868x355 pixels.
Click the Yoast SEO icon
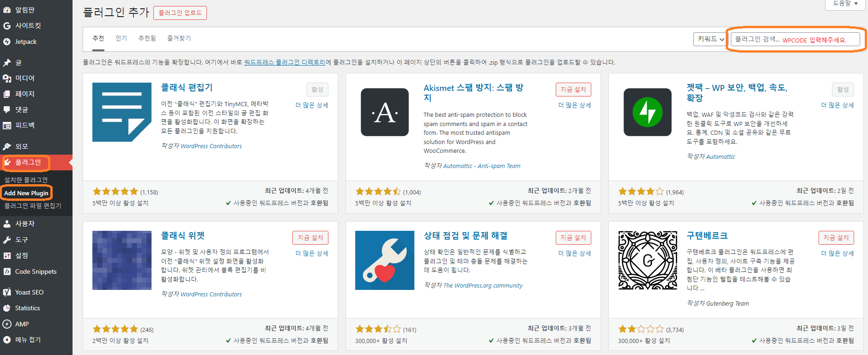tap(7, 292)
